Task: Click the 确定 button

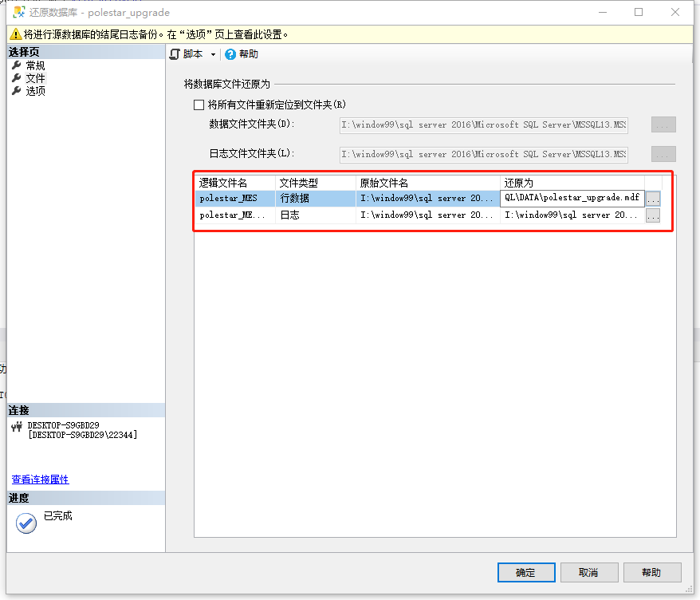Action: pos(525,572)
